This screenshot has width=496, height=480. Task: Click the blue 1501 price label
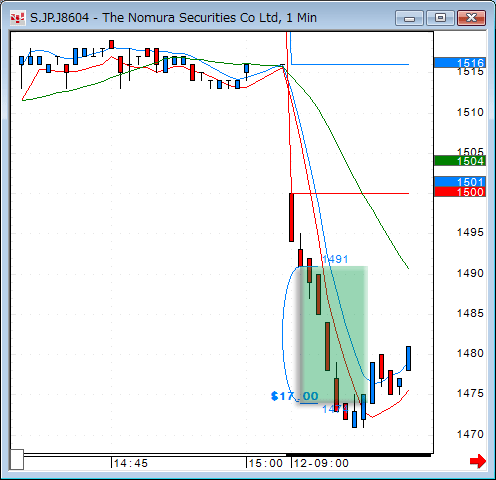(x=460, y=182)
